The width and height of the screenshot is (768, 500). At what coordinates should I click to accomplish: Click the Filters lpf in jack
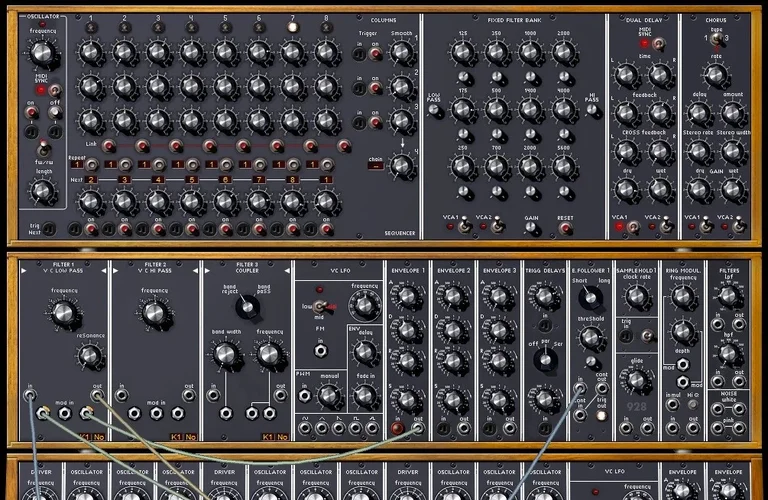click(718, 324)
